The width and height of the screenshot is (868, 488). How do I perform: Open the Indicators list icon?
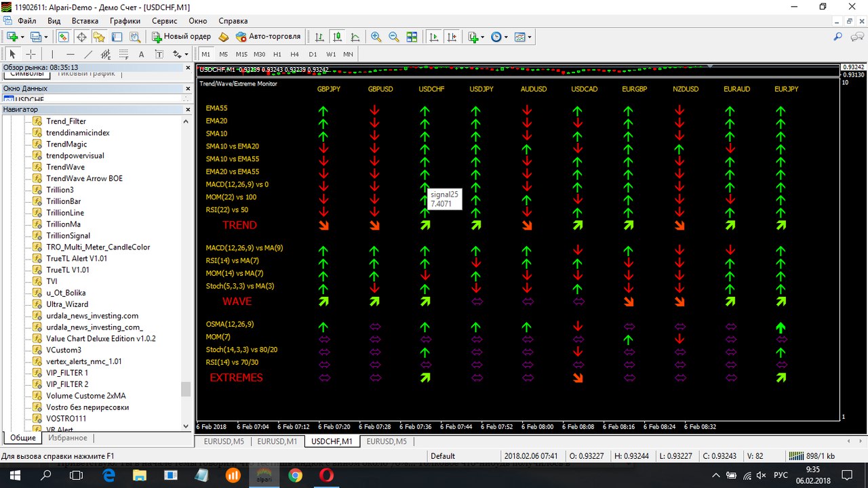tap(473, 37)
